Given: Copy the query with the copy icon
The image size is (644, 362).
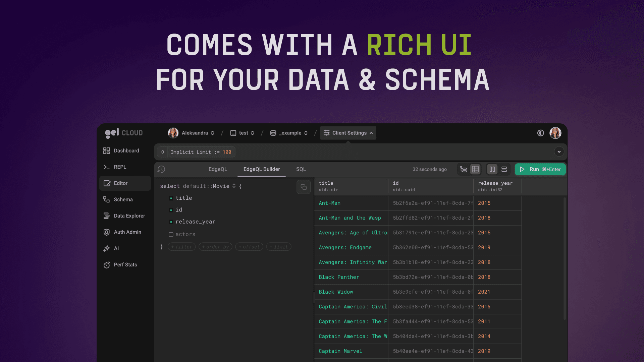Looking at the screenshot, I should (304, 187).
